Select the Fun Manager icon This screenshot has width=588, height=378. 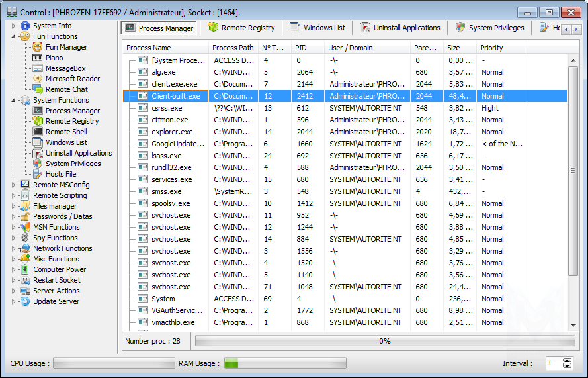click(37, 47)
